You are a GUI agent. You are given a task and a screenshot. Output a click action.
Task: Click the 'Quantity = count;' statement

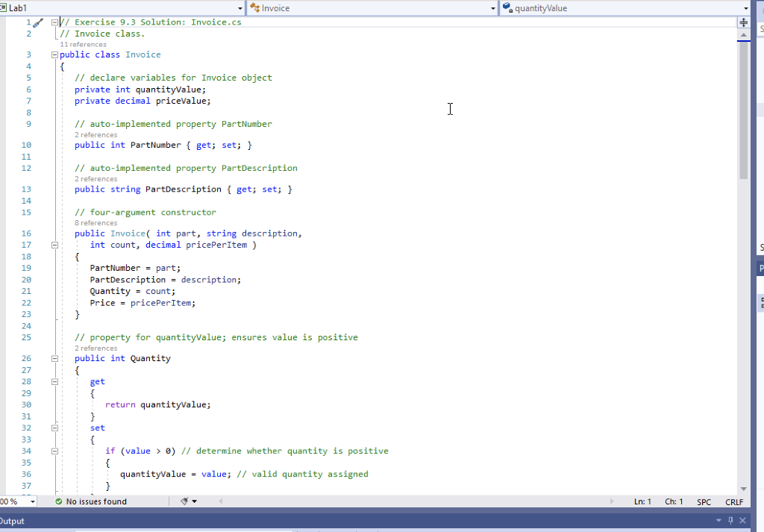(133, 291)
